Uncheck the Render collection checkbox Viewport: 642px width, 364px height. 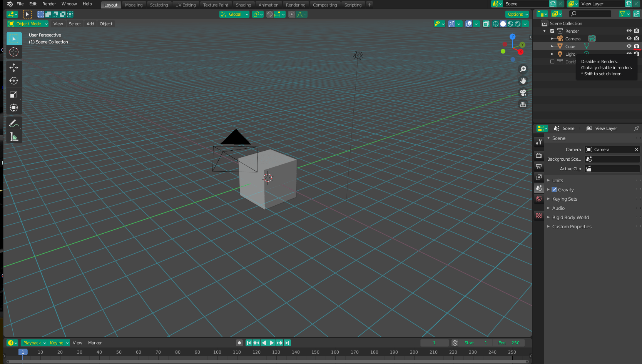click(x=552, y=31)
